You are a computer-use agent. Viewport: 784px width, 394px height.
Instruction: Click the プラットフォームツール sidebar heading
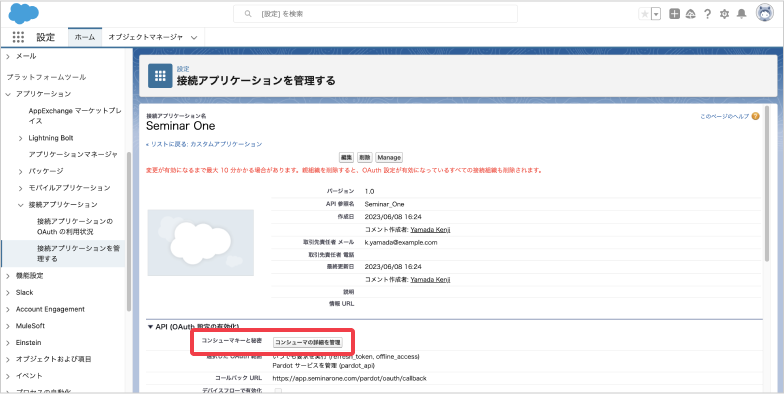click(46, 77)
